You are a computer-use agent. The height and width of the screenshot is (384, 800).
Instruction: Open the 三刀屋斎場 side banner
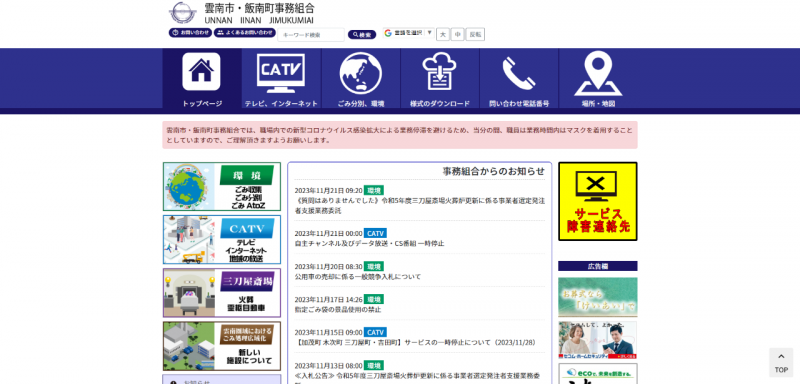[222, 293]
